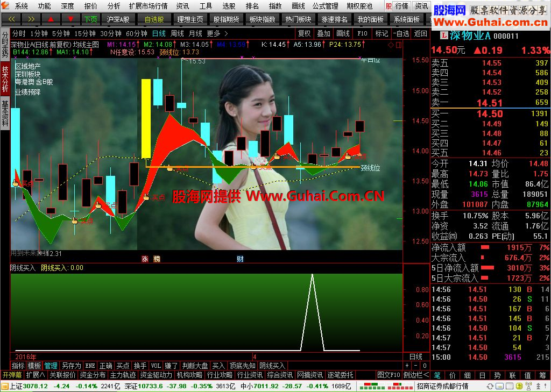Click the hand 买点 marker at the neckline start
The width and height of the screenshot is (551, 392).
pyautogui.click(x=170, y=168)
